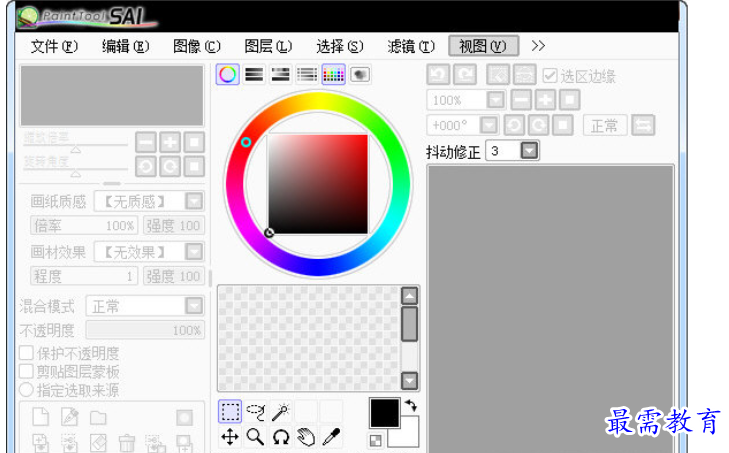Select the magic wand tool

point(281,412)
